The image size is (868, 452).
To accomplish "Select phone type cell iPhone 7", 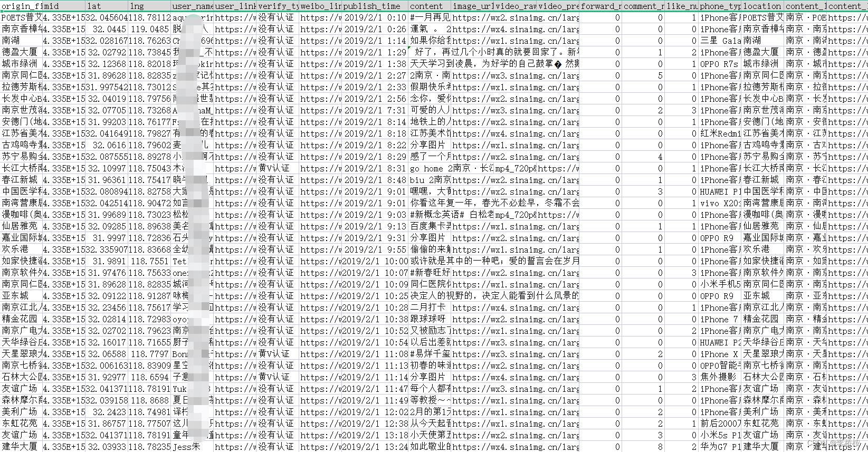I will 720,319.
